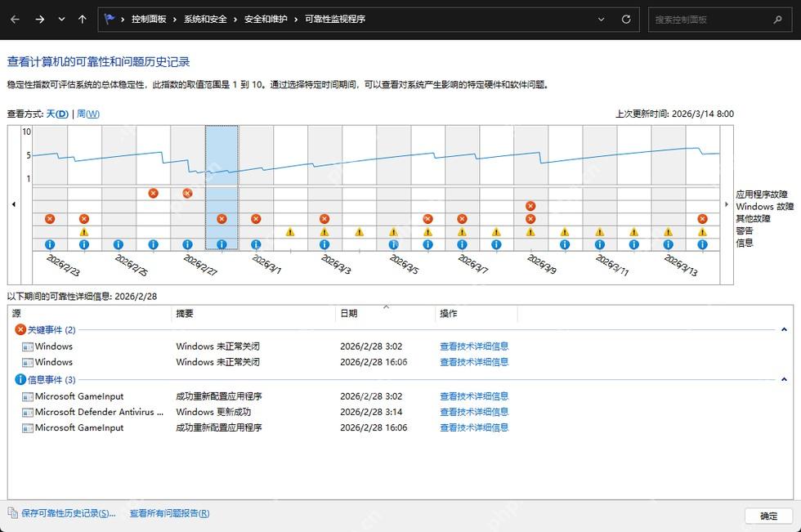Select the other-failure icon on 2026/3/14
Viewport: 801px width, 532px height.
(x=702, y=218)
